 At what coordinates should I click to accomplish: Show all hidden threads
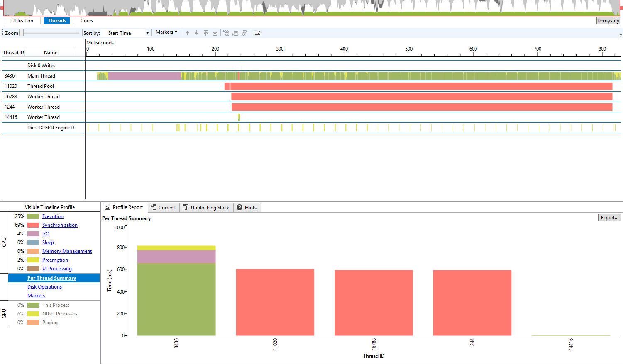click(244, 33)
